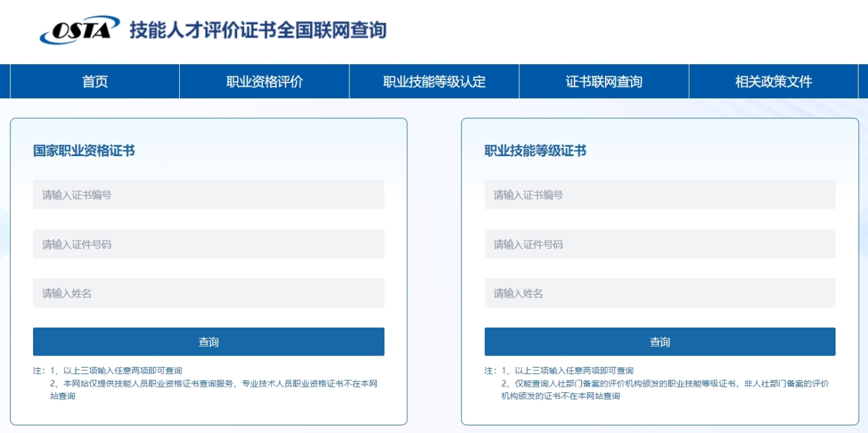Click the 国家职业资格证书 panel heading
The height and width of the screenshot is (433, 868).
pyautogui.click(x=84, y=150)
